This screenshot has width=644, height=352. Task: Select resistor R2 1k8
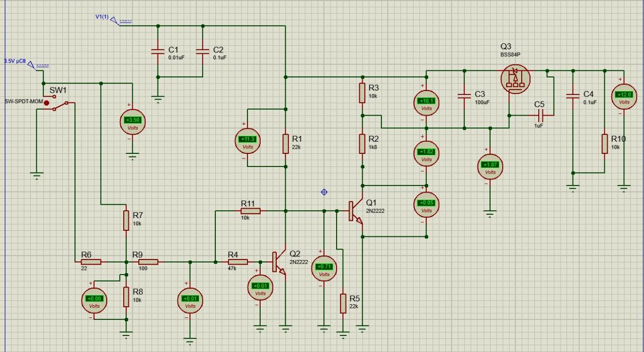pos(362,143)
